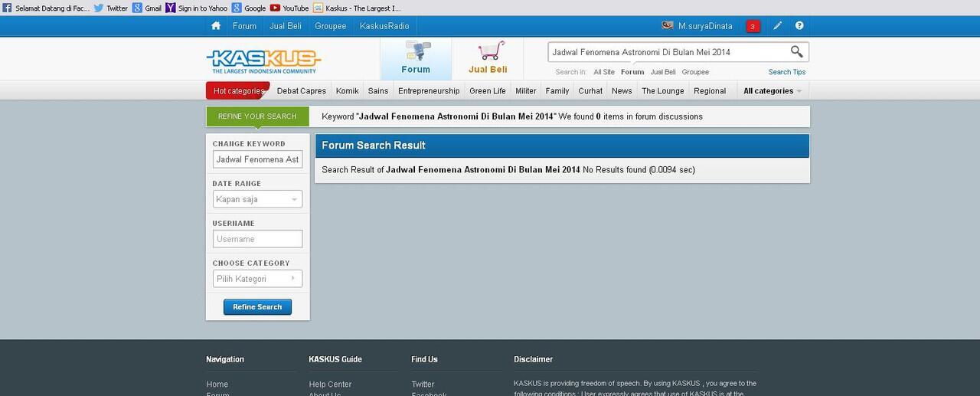Select the Hot categories tab
This screenshot has width=980, height=396.
(238, 90)
